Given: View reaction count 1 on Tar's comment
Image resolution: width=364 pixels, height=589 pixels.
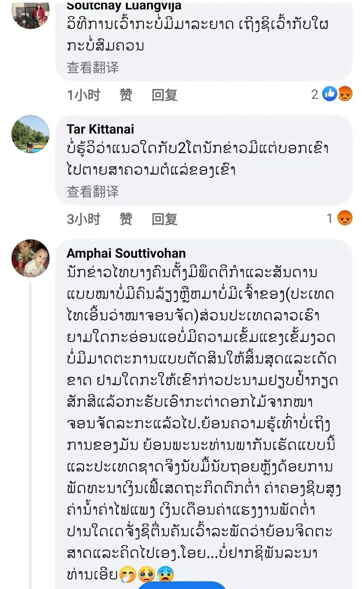Looking at the screenshot, I should tap(330, 219).
